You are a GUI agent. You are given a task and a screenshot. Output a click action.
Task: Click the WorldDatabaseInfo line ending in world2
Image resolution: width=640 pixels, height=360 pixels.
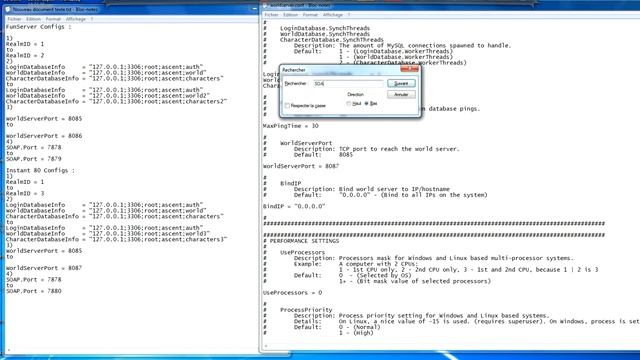pos(108,96)
